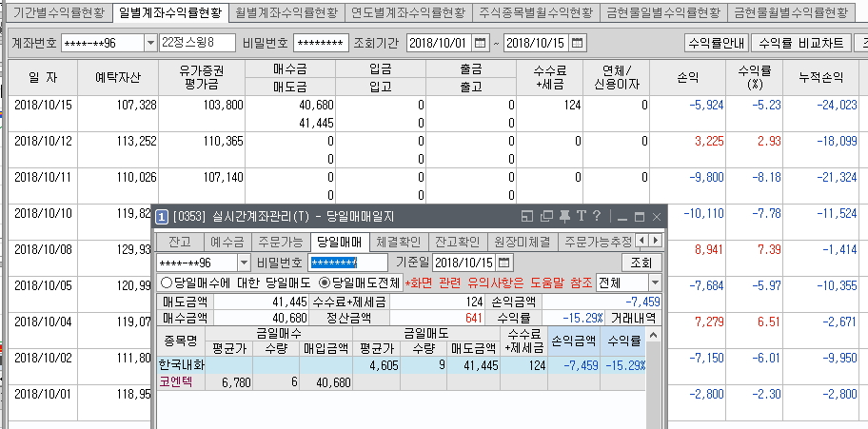The image size is (868, 429).
Task: Click the 수익률안내 button
Action: click(715, 44)
